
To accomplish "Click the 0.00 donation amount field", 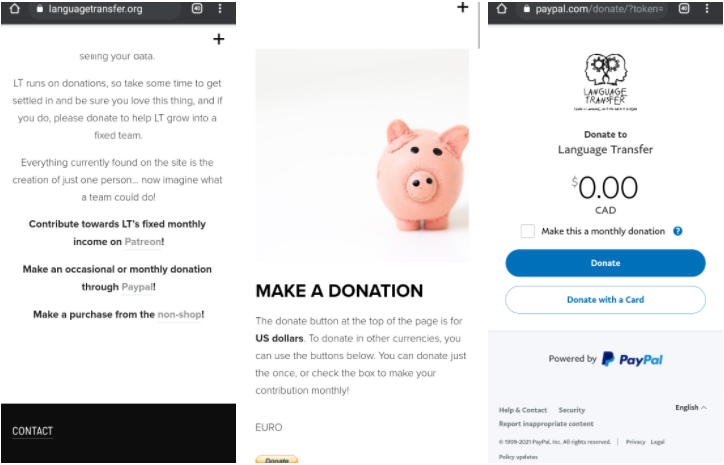I will pyautogui.click(x=605, y=188).
